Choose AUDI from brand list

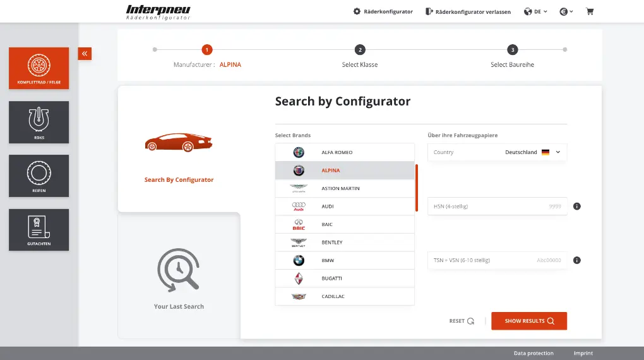345,207
